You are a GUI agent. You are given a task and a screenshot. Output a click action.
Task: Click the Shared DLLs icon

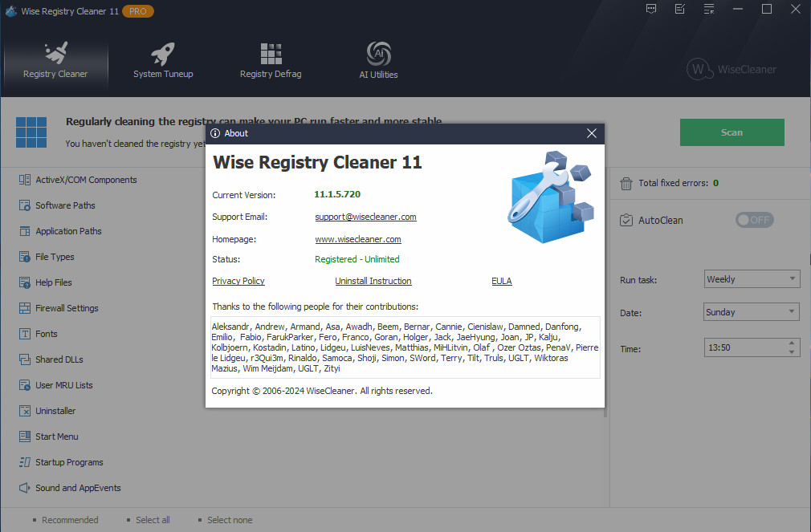tap(25, 359)
